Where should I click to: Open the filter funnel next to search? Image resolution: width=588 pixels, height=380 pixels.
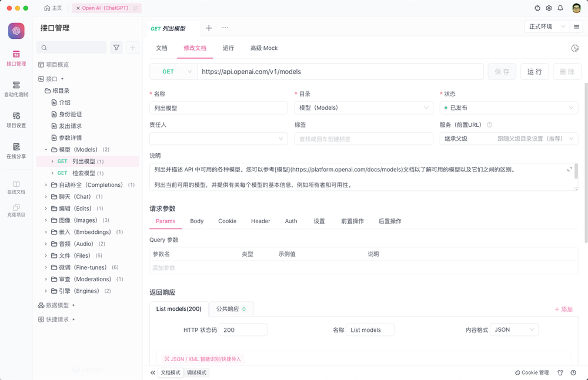[116, 47]
